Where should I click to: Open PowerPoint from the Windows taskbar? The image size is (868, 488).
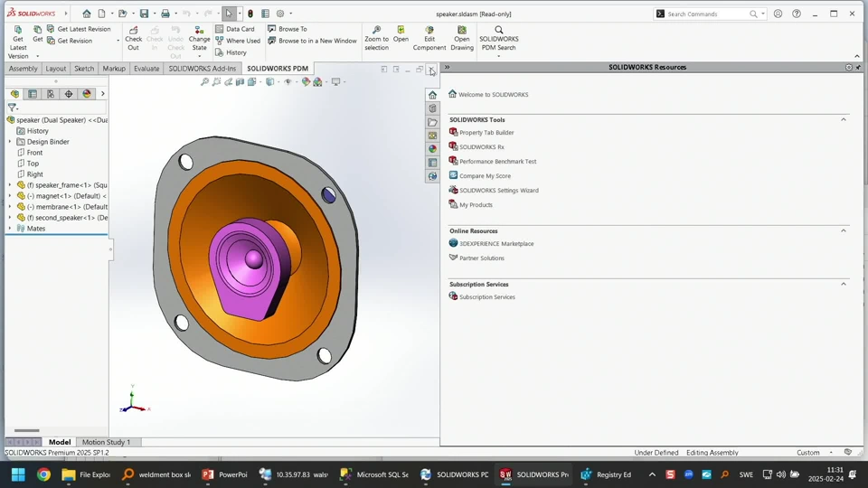(x=225, y=474)
